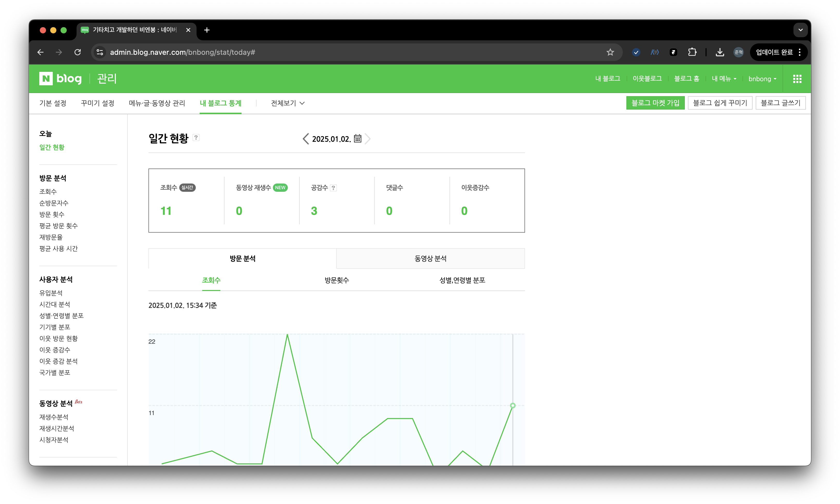
Task: Switch to the 방문 분석 tab
Action: tap(242, 258)
